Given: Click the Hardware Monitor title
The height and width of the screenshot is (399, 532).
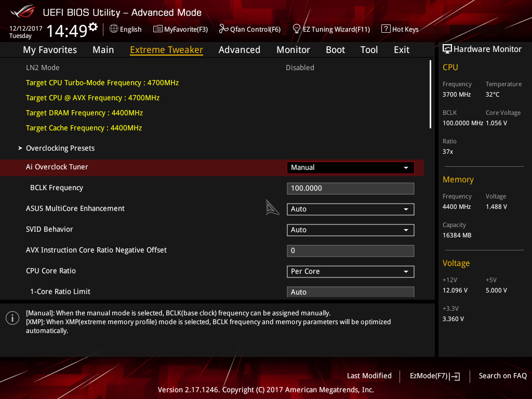Looking at the screenshot, I should (x=487, y=49).
